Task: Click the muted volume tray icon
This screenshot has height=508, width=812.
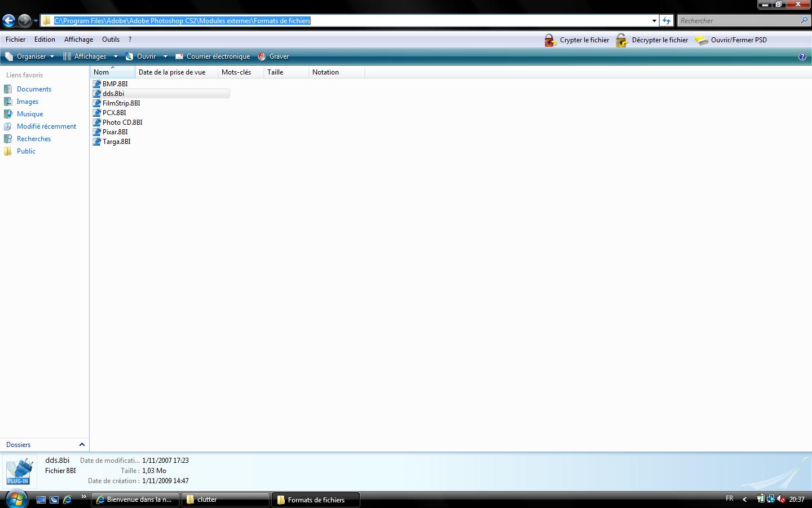Action: (781, 499)
